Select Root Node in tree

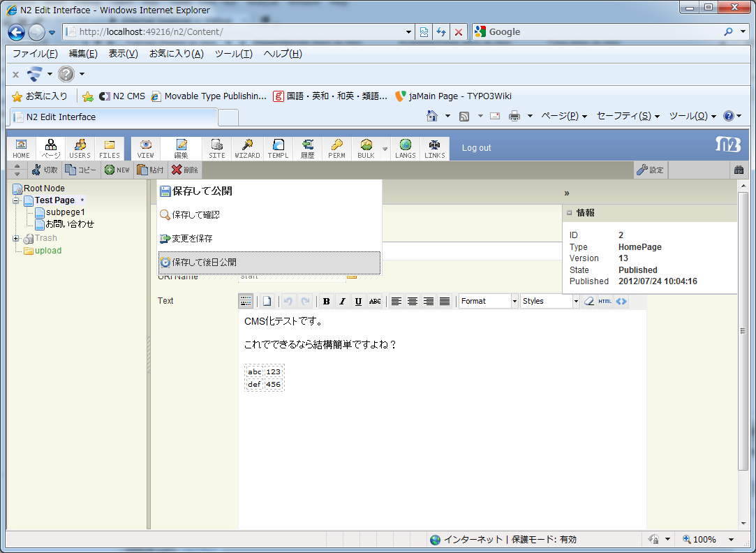click(x=44, y=189)
